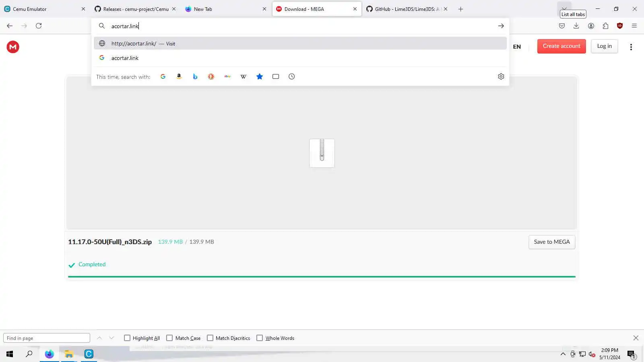Open a new tab with plus button
Screen dimensions: 644x362
pyautogui.click(x=460, y=9)
